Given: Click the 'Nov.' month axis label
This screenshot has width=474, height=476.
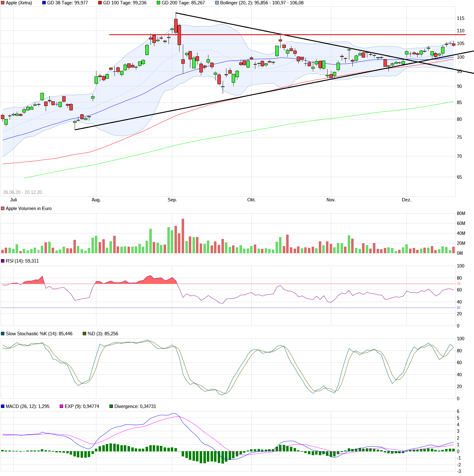Looking at the screenshot, I should [x=331, y=200].
